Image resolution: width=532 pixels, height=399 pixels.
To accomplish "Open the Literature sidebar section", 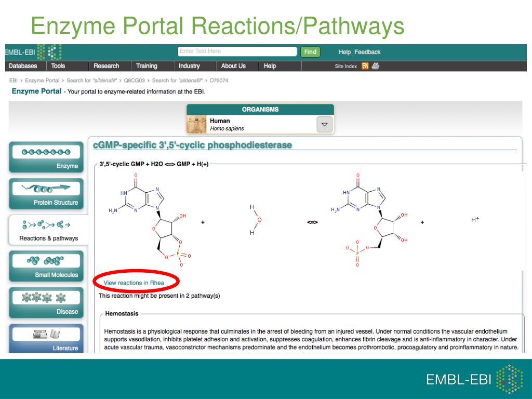I will click(x=46, y=339).
